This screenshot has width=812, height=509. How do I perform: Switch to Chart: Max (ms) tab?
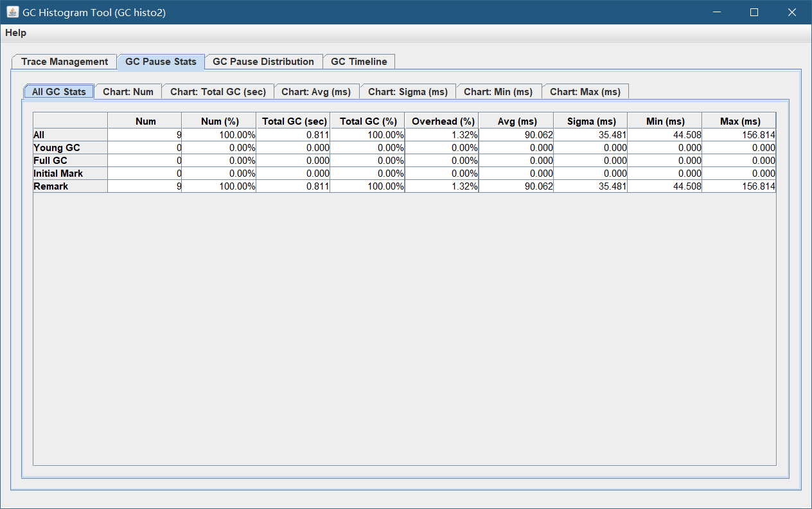[585, 92]
